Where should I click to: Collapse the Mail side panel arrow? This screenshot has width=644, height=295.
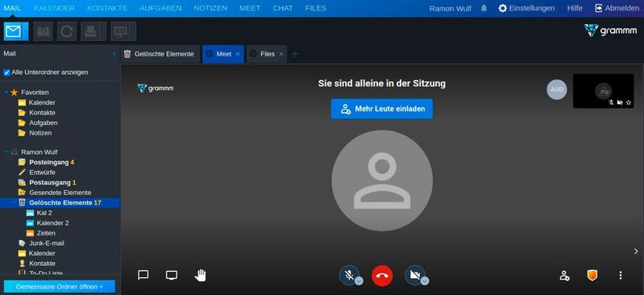tap(114, 54)
